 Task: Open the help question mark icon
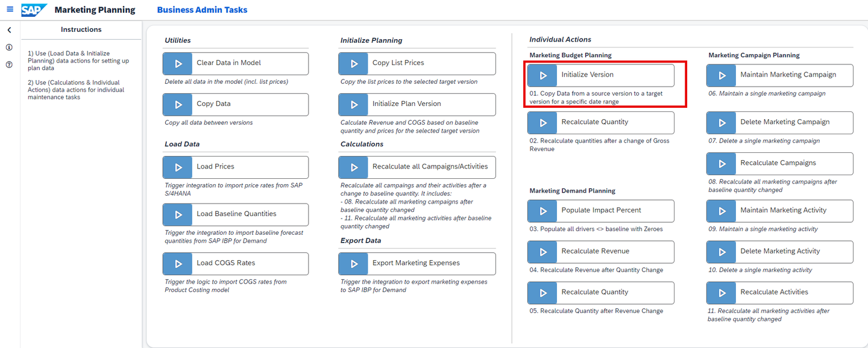9,64
